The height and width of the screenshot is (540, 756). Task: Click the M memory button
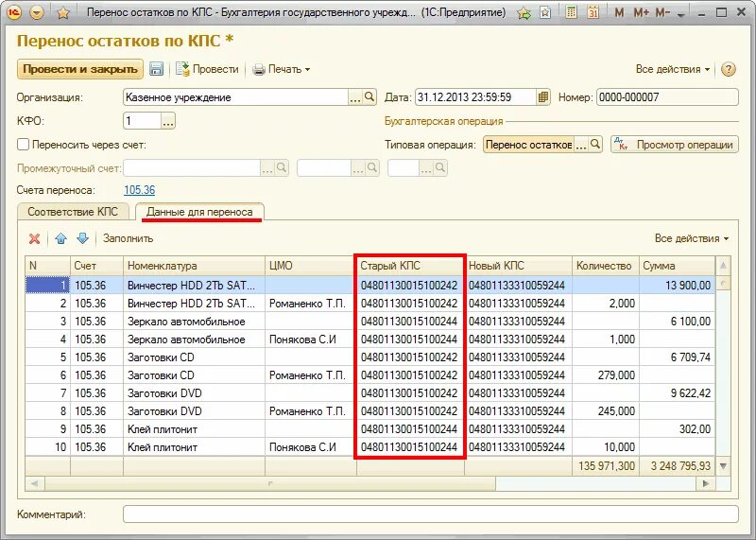[x=620, y=13]
